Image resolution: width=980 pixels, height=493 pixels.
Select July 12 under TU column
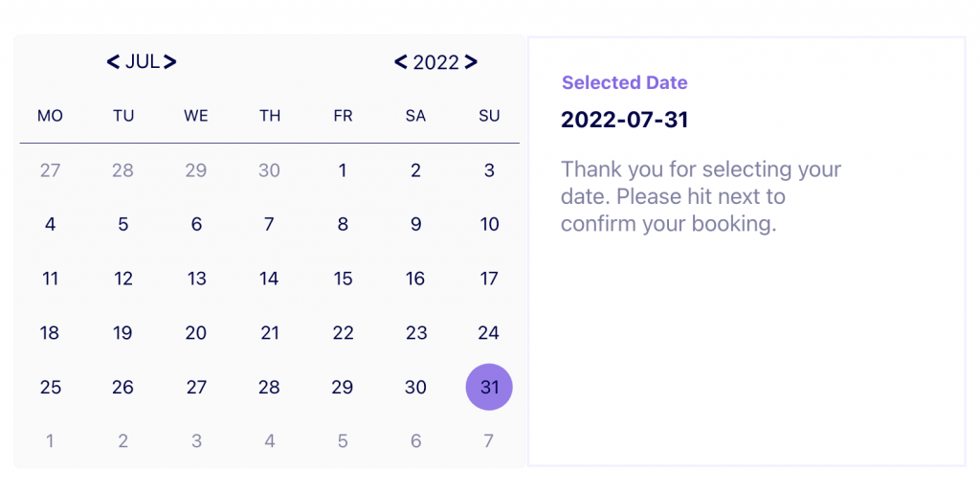(122, 279)
